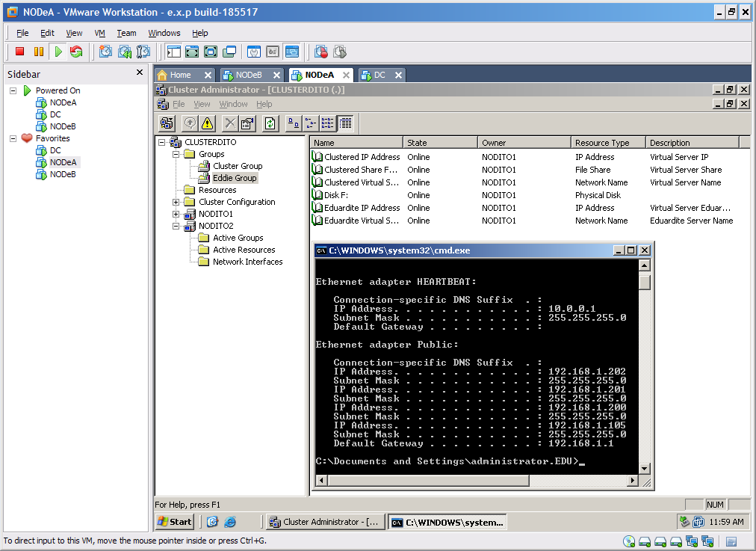Click cmd window horizontal scroll right arrow
The height and width of the screenshot is (551, 756).
pyautogui.click(x=633, y=480)
